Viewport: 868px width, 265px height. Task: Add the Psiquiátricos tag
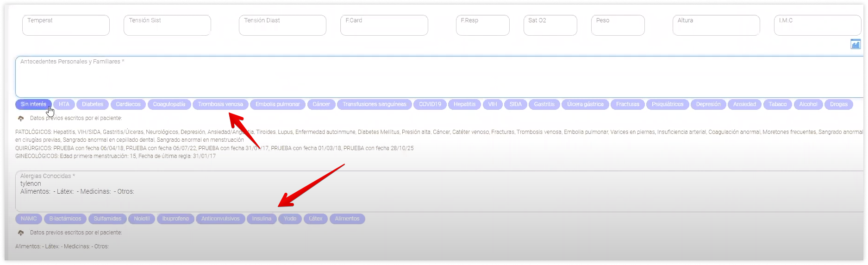pos(668,104)
